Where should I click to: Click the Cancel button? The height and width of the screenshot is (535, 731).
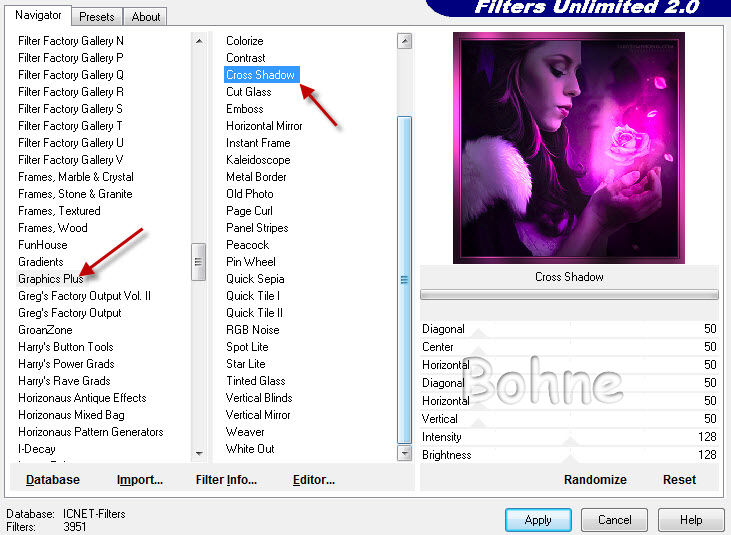(x=614, y=520)
